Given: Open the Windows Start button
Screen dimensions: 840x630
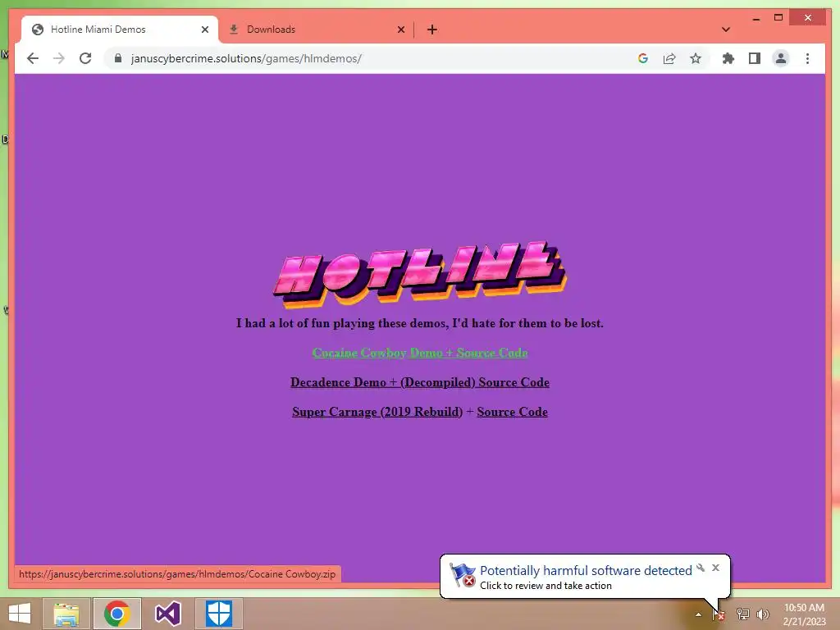Looking at the screenshot, I should pos(20,614).
